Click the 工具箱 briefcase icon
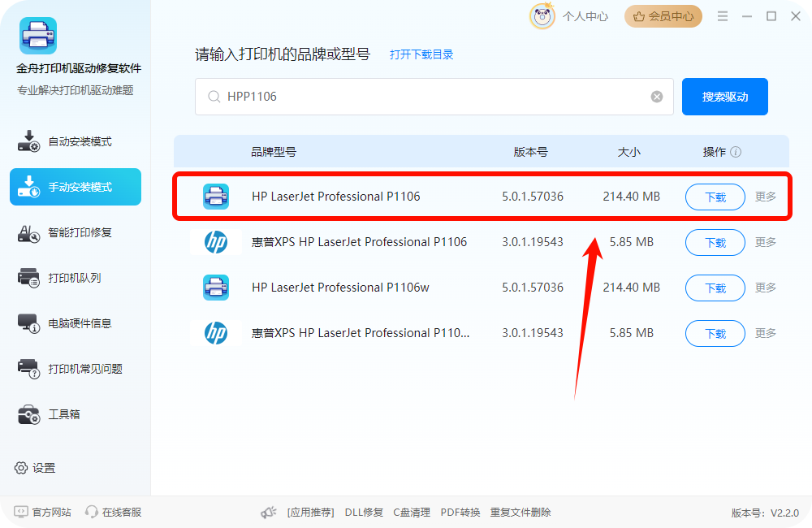812x528 pixels. point(28,414)
